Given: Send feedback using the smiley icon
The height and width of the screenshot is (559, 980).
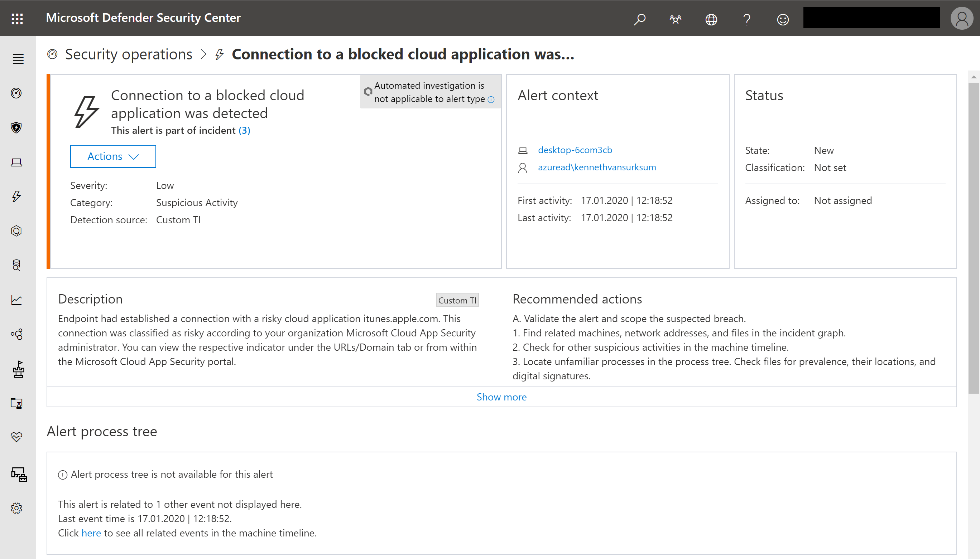Looking at the screenshot, I should (x=783, y=19).
